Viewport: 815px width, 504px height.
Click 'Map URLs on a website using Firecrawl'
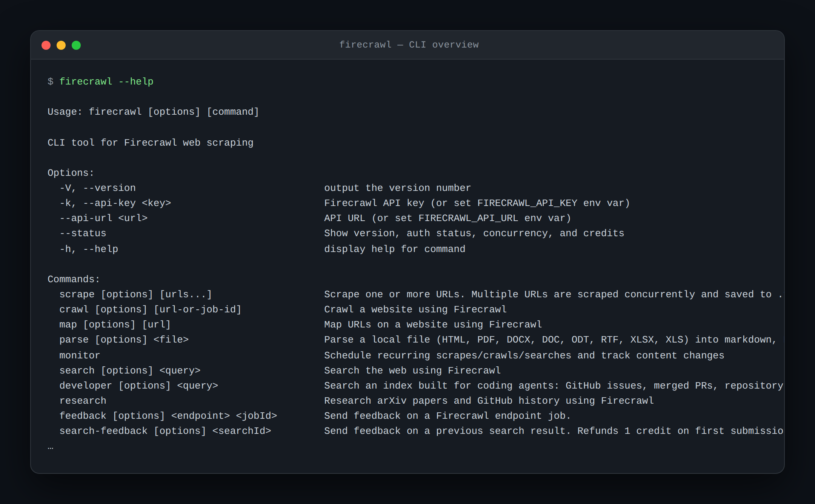pos(433,324)
